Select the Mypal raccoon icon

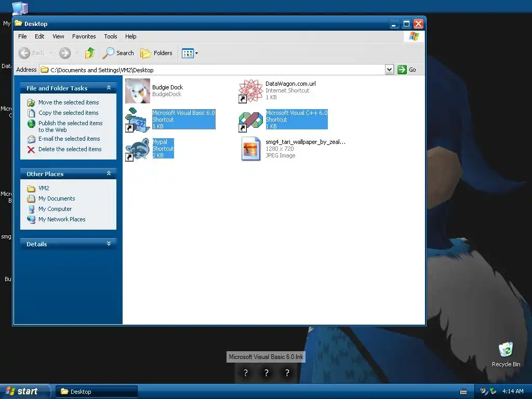click(x=137, y=149)
